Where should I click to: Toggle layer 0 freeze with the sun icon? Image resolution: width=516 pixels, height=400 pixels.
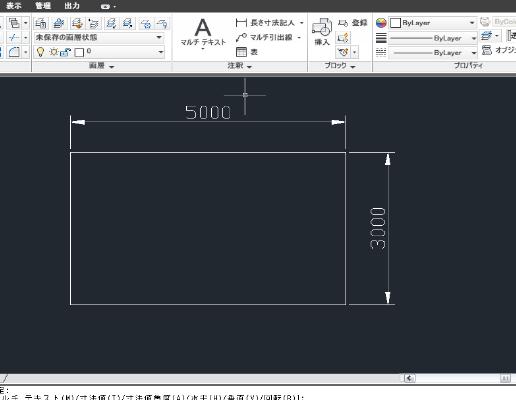pos(53,52)
